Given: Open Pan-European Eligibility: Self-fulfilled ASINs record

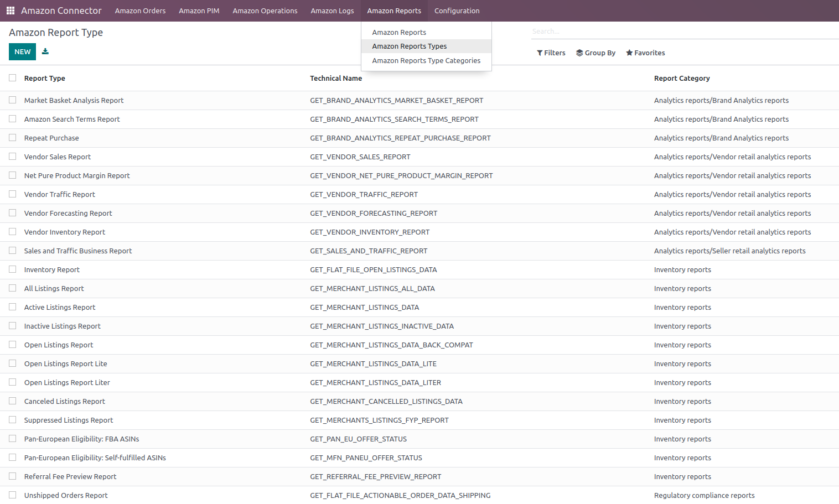Looking at the screenshot, I should (x=95, y=458).
